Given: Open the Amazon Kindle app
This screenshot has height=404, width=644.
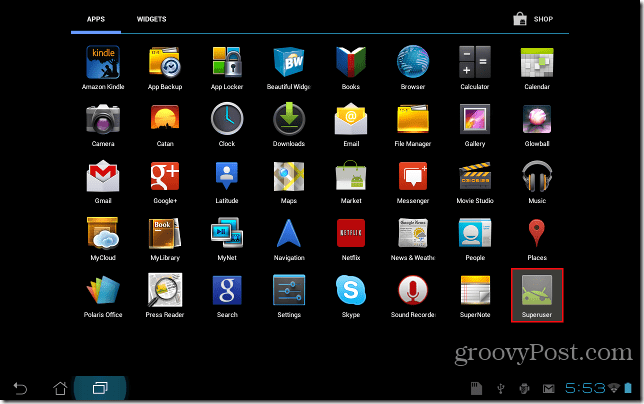Looking at the screenshot, I should pos(103,68).
